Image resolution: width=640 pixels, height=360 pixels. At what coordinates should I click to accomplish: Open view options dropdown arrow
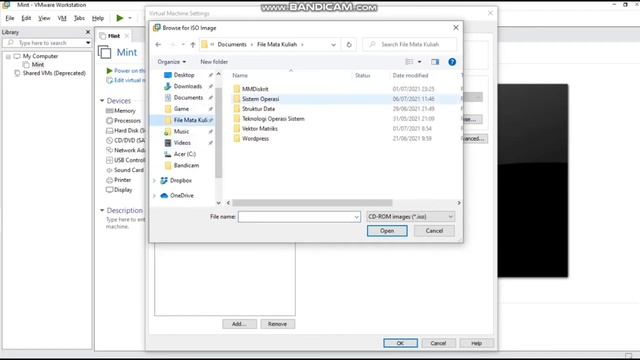(420, 62)
